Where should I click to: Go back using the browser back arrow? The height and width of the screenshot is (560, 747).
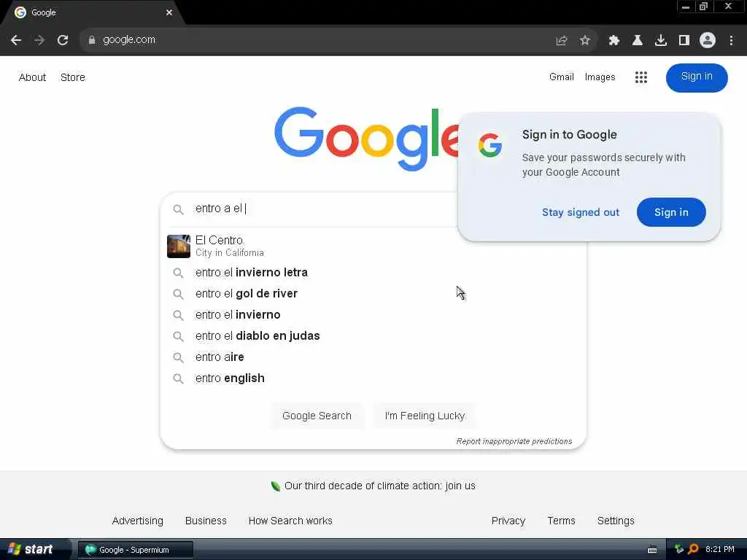coord(16,40)
